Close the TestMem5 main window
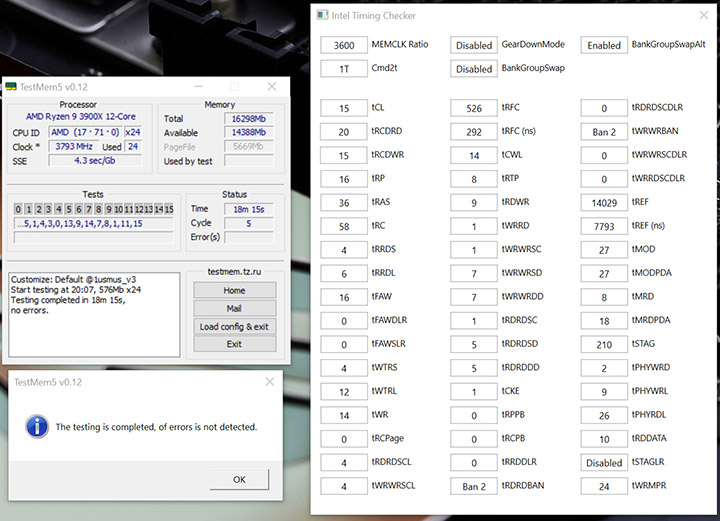Viewport: 720px width, 521px height. pyautogui.click(x=272, y=86)
